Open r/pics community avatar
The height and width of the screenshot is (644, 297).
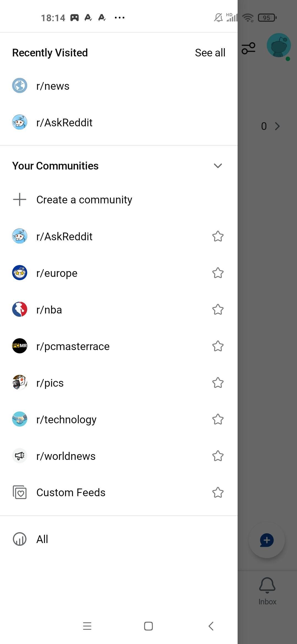[20, 383]
